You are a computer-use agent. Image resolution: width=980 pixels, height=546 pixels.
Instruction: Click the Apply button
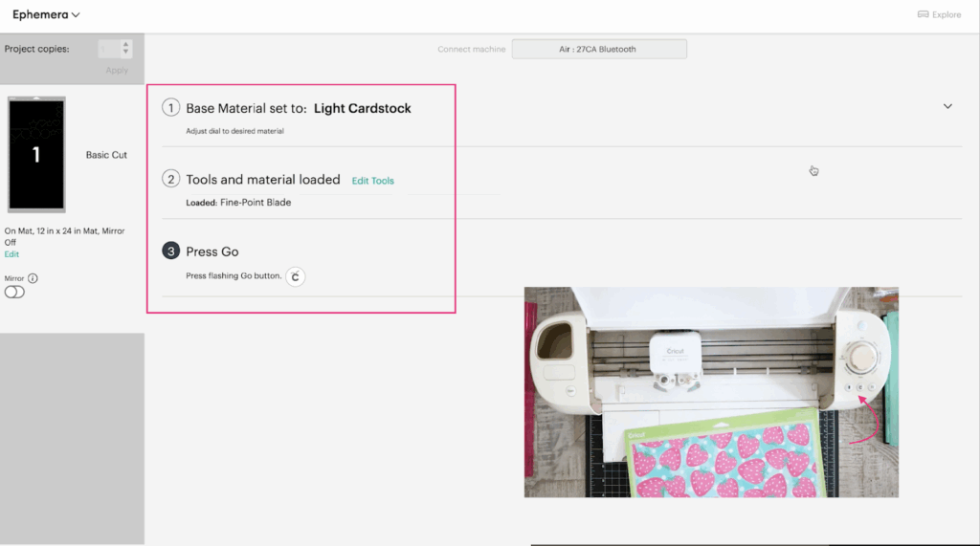[x=117, y=70]
